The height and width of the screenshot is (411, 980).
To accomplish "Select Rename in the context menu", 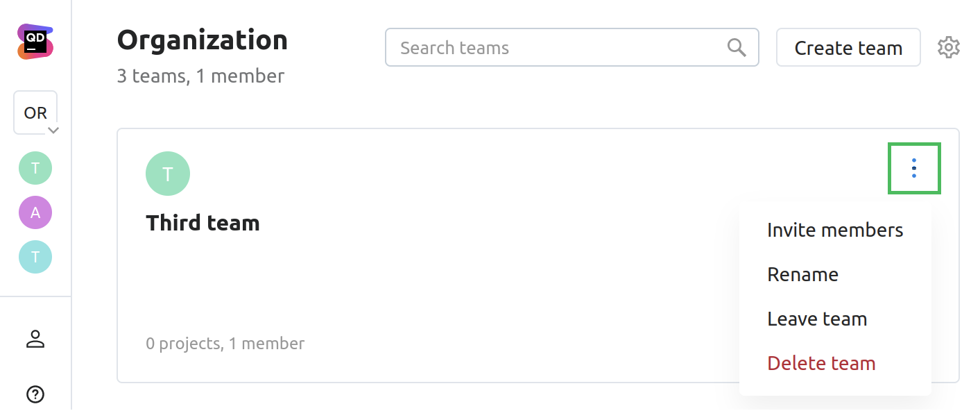I will [802, 275].
